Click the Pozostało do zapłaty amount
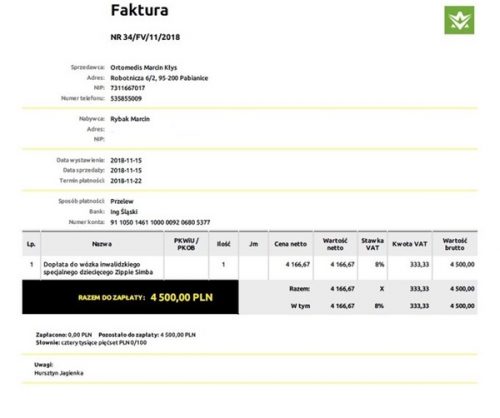The image size is (500, 418). pos(178,335)
